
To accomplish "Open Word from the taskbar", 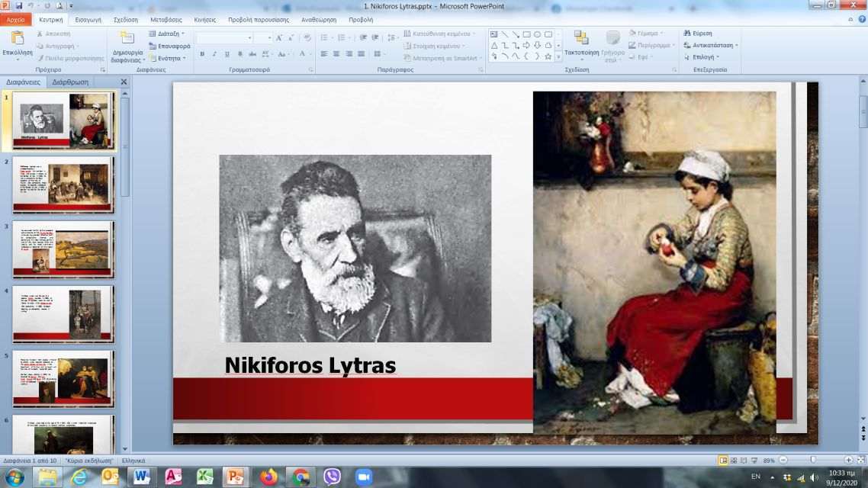I will click(x=142, y=477).
